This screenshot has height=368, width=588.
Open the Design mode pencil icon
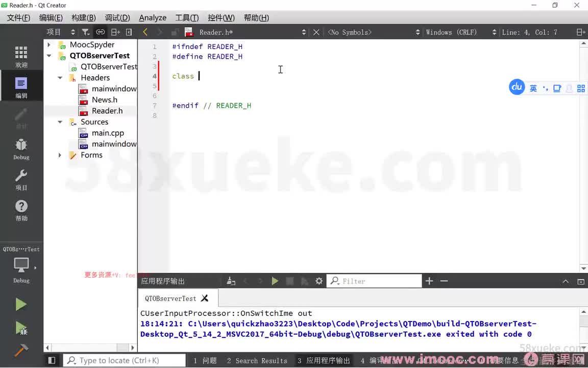pos(21,118)
